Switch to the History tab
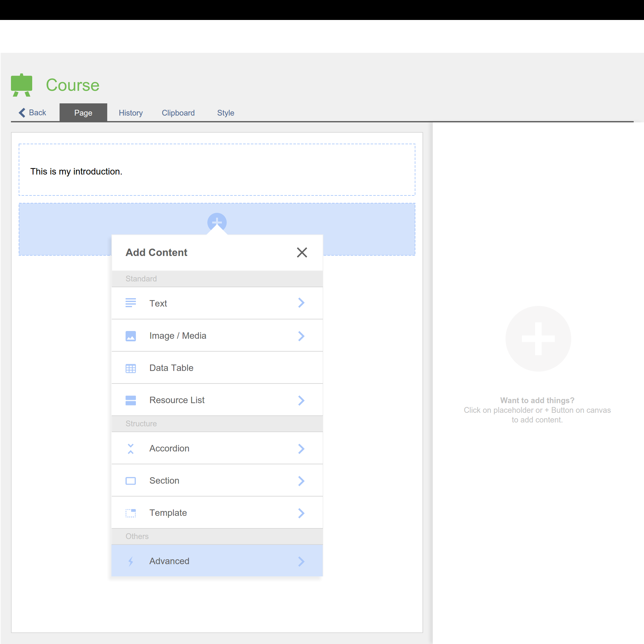The width and height of the screenshot is (644, 644). coord(131,113)
